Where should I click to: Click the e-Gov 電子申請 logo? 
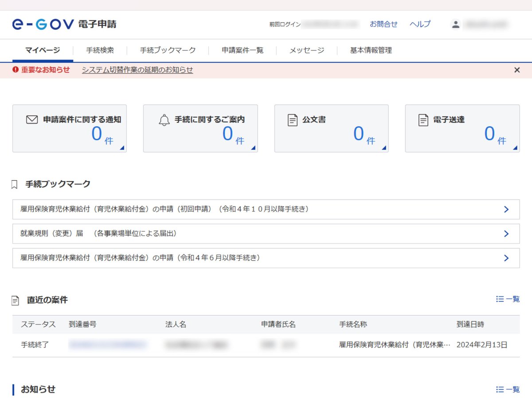click(64, 24)
